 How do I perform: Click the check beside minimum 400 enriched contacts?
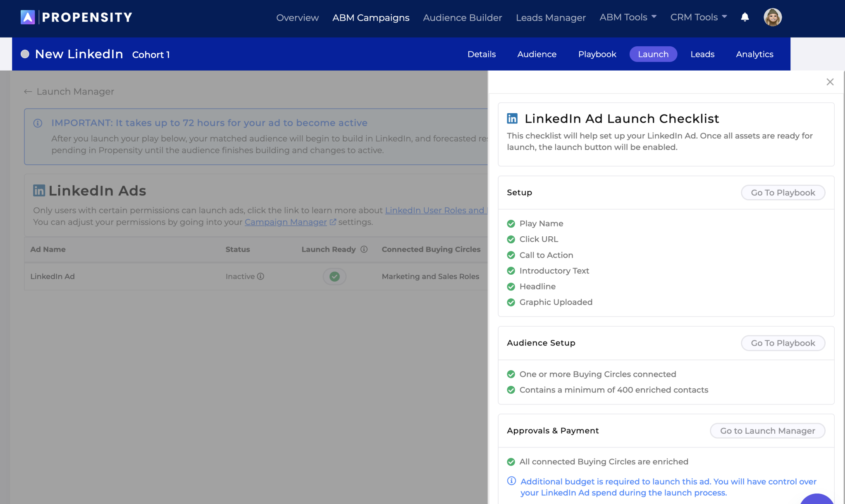point(511,390)
